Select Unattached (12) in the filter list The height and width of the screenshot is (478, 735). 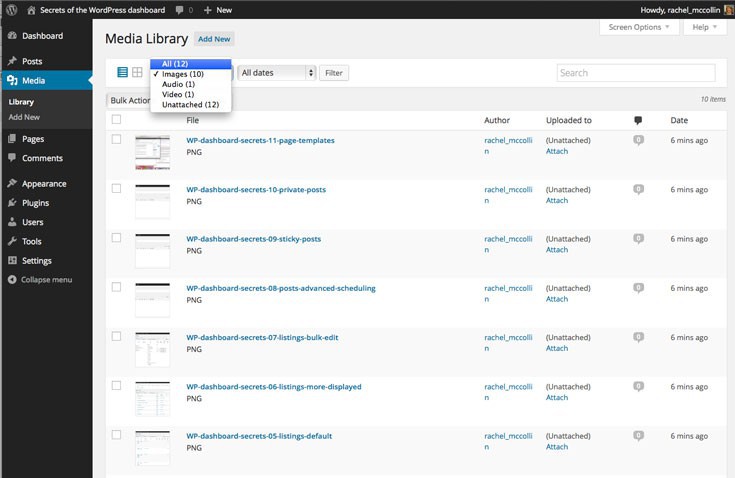click(191, 105)
